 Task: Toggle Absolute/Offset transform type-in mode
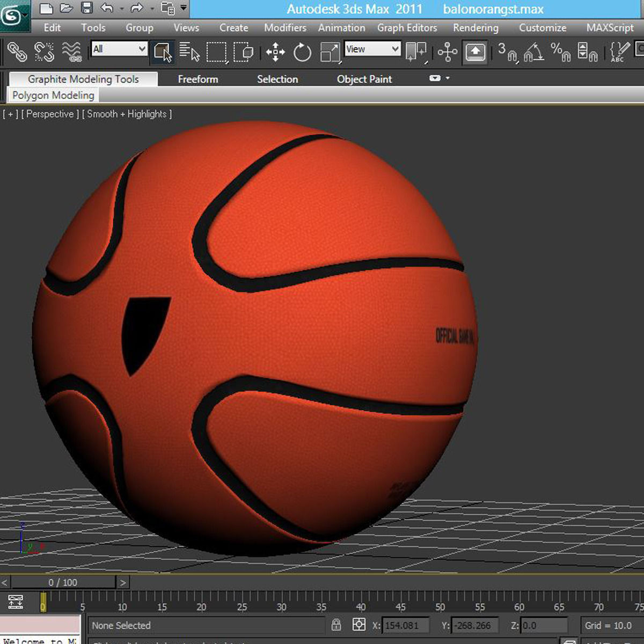[x=359, y=625]
